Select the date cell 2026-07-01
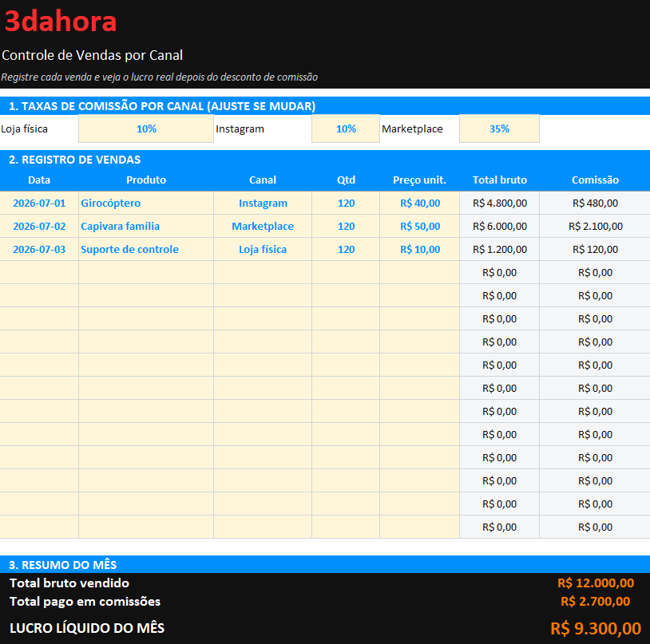Screen dimensions: 650x644 click(39, 203)
